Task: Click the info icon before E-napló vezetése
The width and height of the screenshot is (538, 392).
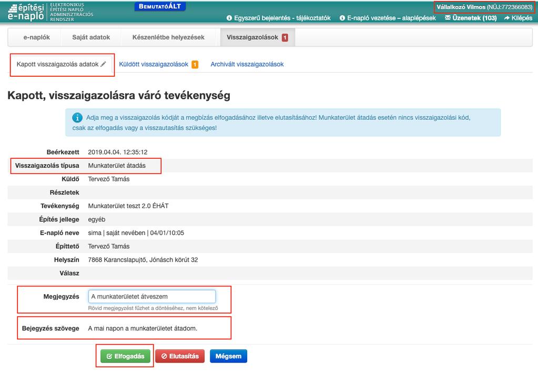Action: click(342, 18)
